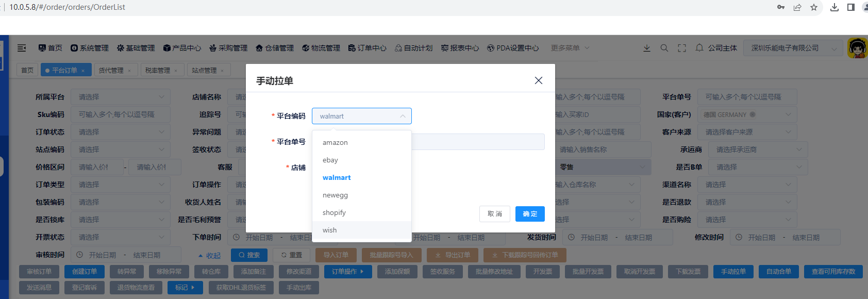The height and width of the screenshot is (299, 868).
Task: Collapse the 平台编码 walmart dropdown
Action: [x=361, y=116]
